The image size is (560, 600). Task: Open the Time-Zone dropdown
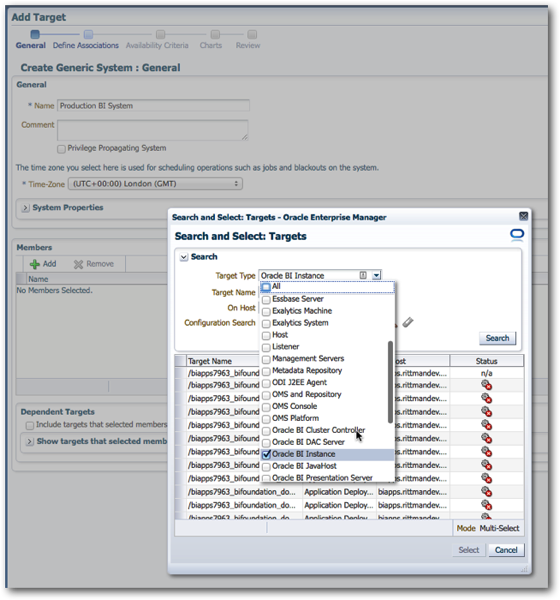point(155,184)
